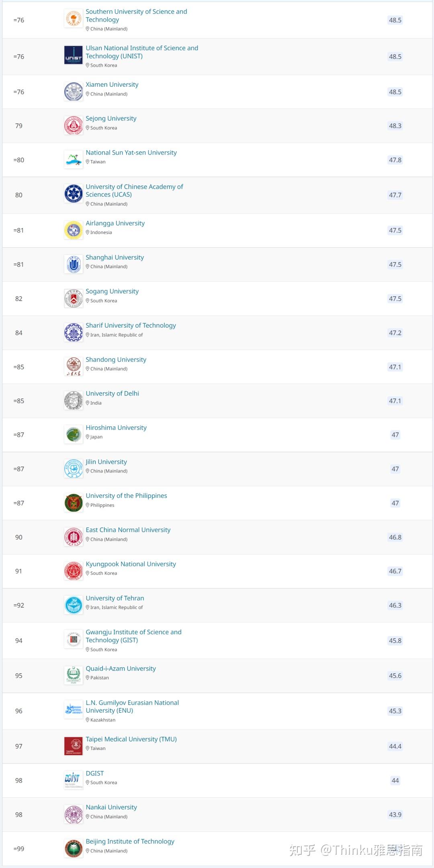Click the East China Normal University logo
This screenshot has height=868, width=434.
tap(74, 537)
